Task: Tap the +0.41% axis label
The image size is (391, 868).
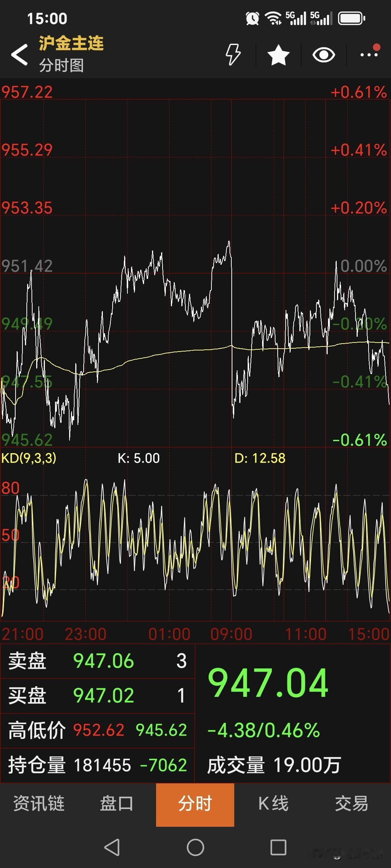Action: click(359, 150)
